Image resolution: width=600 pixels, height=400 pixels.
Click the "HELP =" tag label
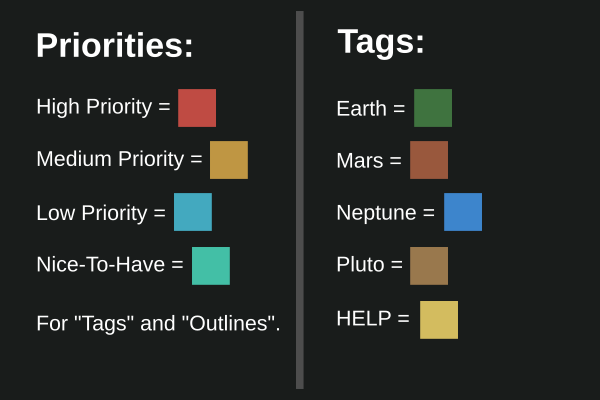click(373, 319)
